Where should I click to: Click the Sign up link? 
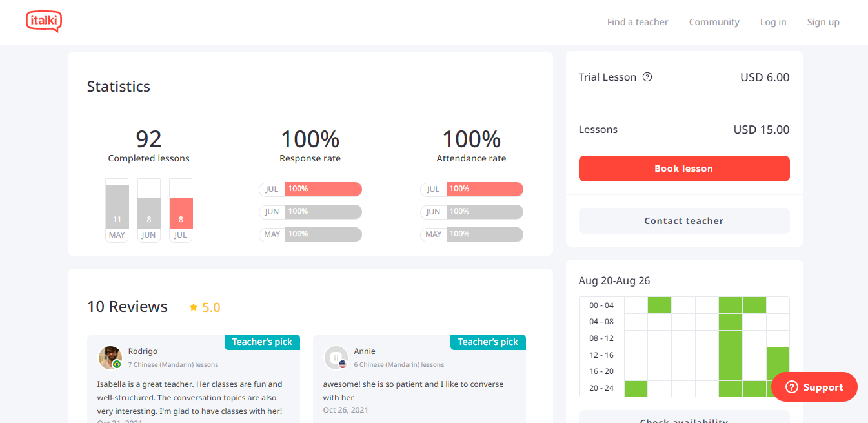pos(823,22)
